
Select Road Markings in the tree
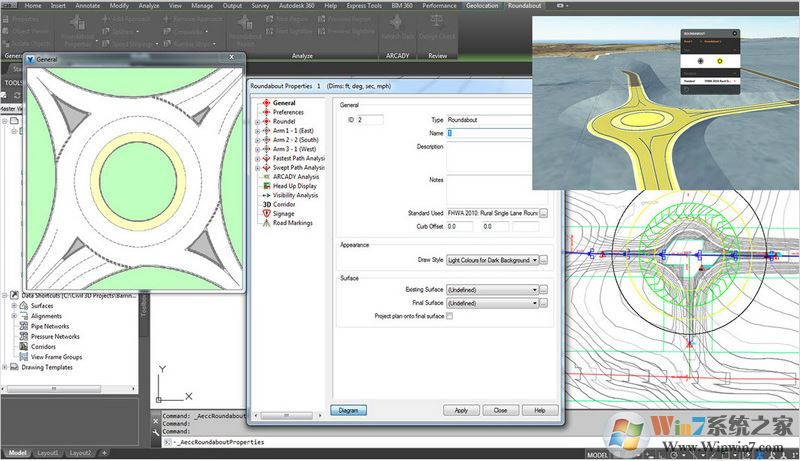pos(294,223)
